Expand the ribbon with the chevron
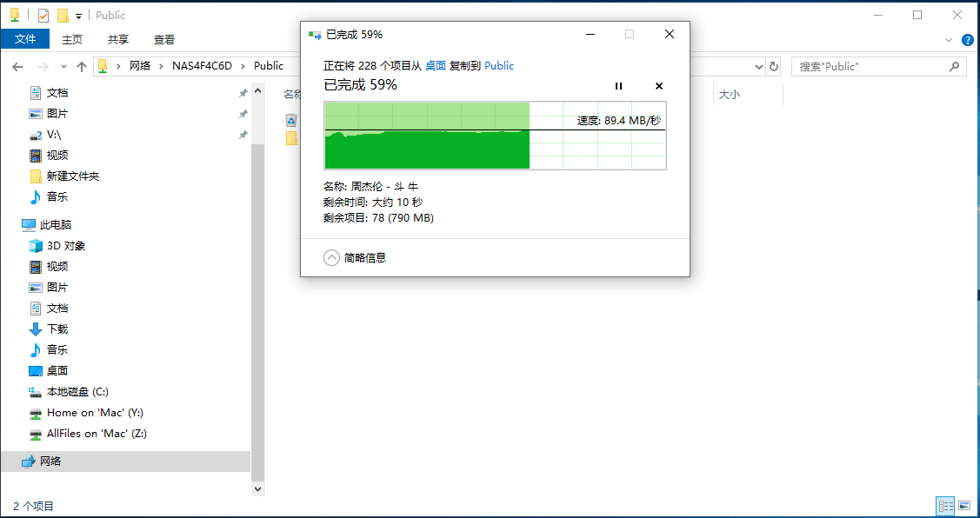 (x=948, y=39)
